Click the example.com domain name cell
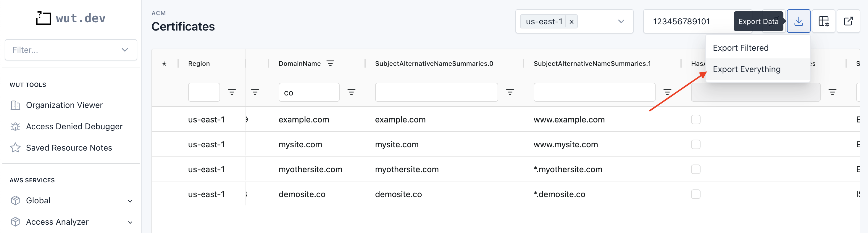The height and width of the screenshot is (233, 868). pos(304,120)
